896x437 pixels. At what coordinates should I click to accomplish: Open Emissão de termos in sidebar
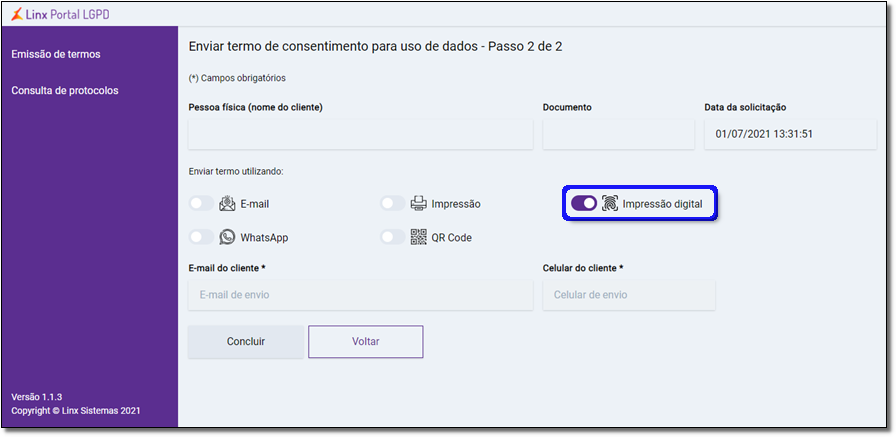[56, 54]
